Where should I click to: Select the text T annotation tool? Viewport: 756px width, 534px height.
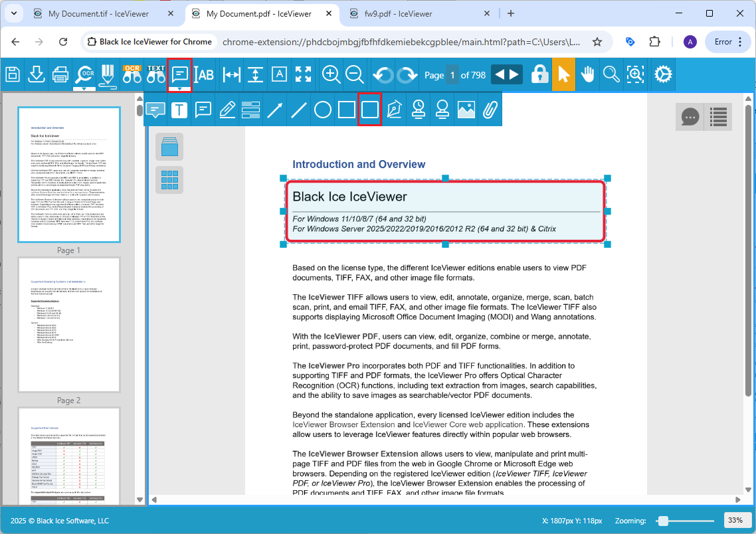tap(179, 110)
